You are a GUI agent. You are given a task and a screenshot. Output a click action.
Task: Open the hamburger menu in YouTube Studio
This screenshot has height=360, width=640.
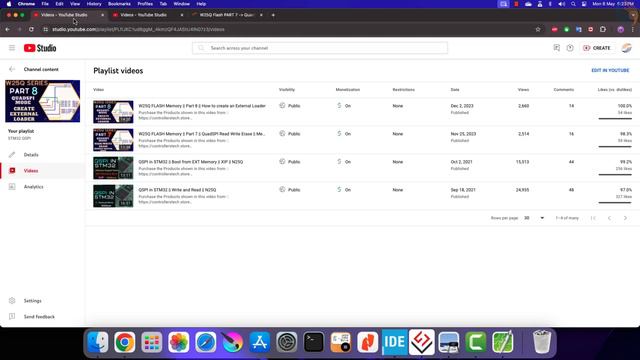(x=12, y=48)
